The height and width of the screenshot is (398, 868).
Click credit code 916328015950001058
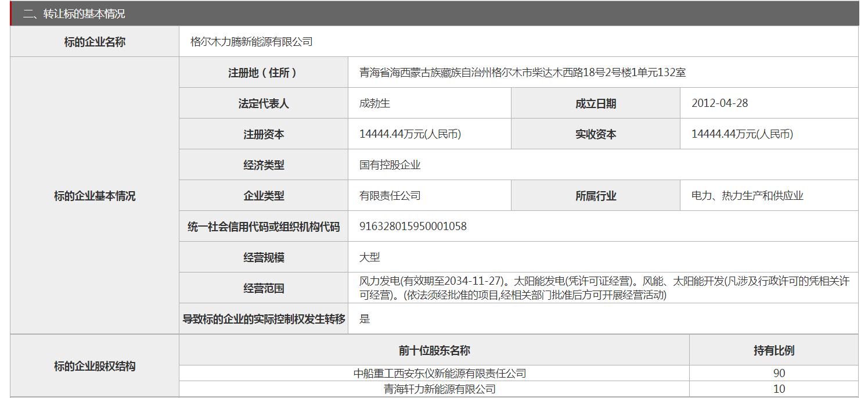(413, 227)
